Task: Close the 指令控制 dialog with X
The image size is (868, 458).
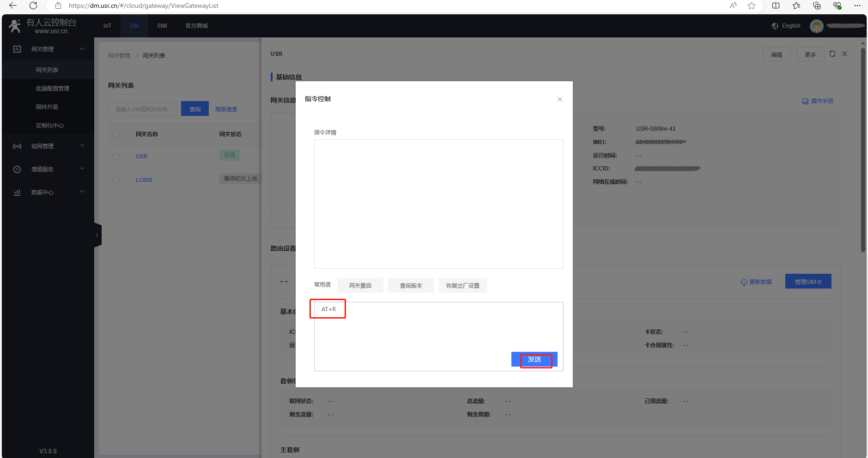Action: [559, 99]
